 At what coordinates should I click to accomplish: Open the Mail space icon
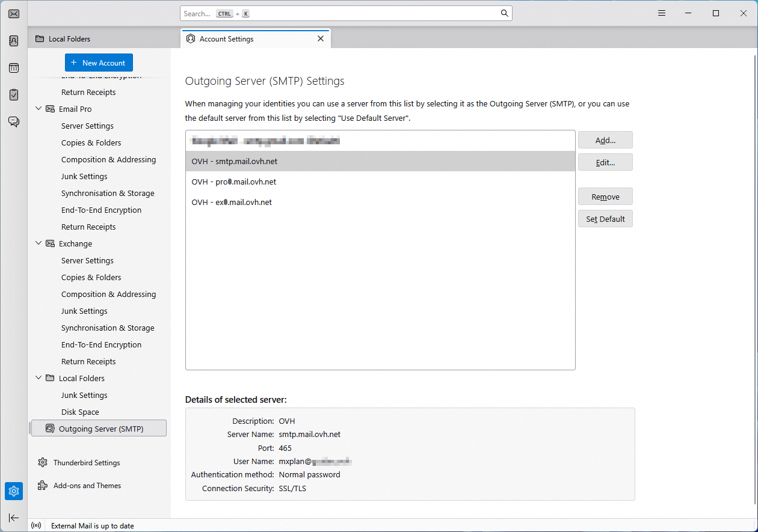click(x=13, y=14)
